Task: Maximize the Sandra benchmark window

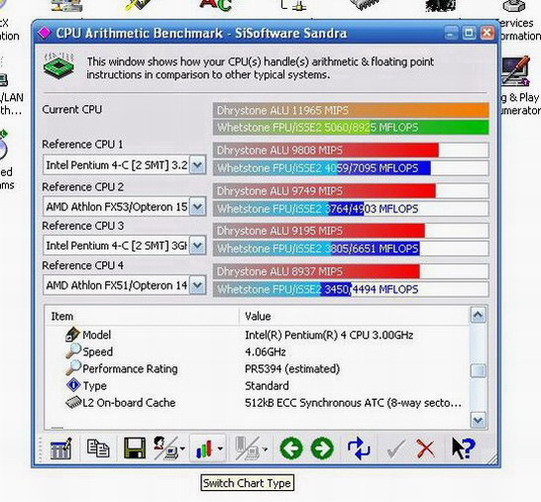Action: click(469, 33)
